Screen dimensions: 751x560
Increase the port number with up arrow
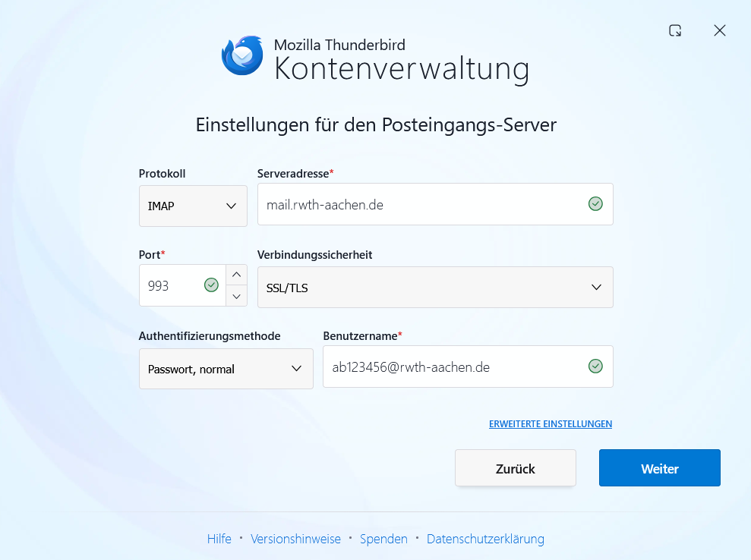pos(237,275)
